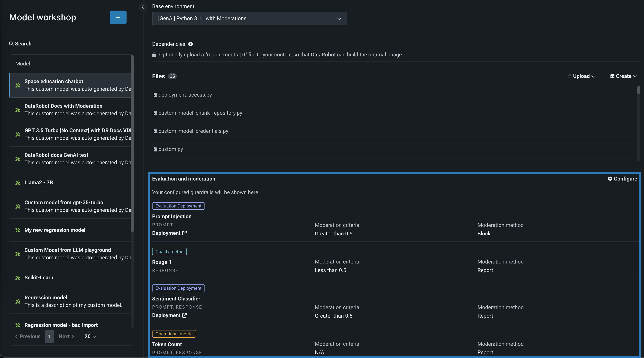Go to Next page
The height and width of the screenshot is (358, 644).
66,336
